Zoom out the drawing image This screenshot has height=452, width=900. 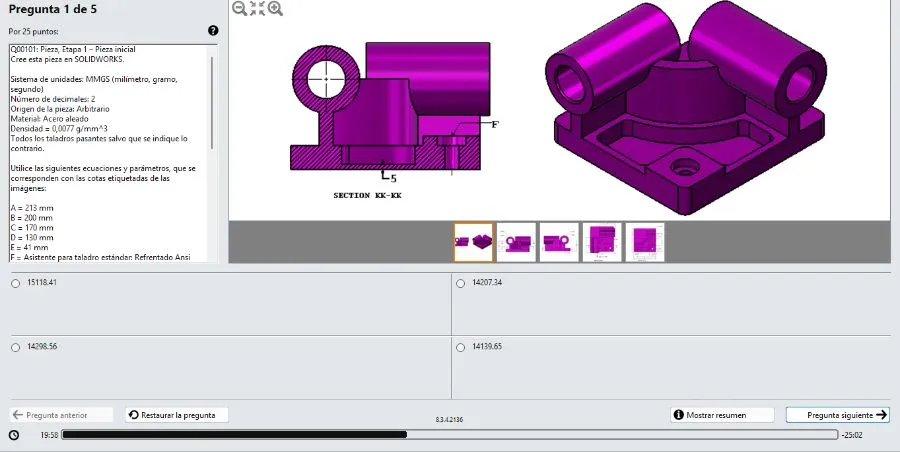(239, 8)
